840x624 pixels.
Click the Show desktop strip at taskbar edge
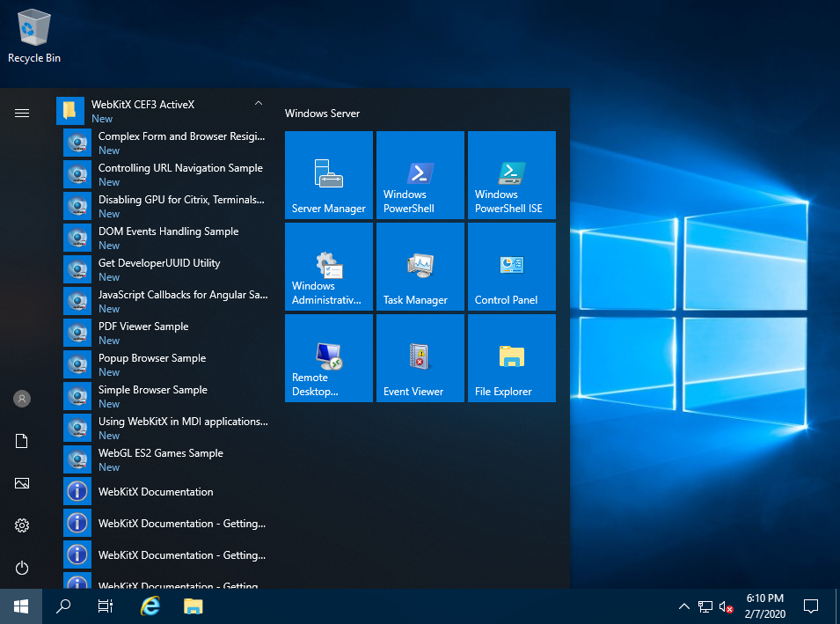tap(837, 606)
